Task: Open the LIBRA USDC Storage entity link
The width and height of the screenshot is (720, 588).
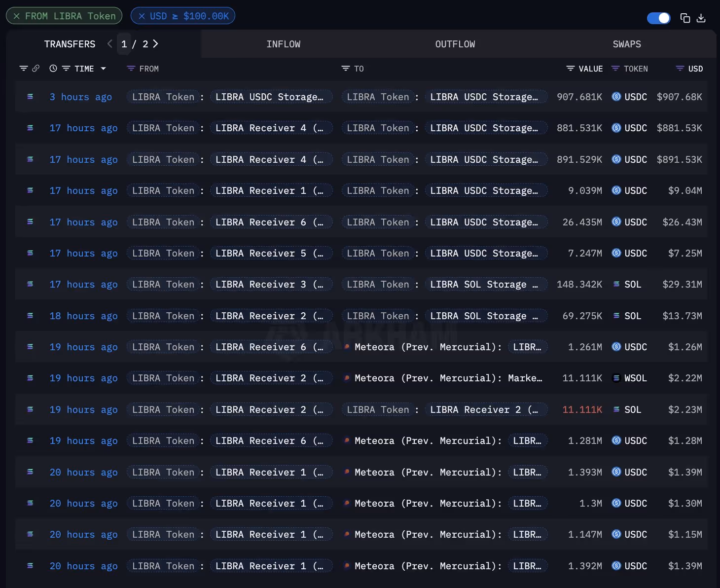Action: click(486, 97)
